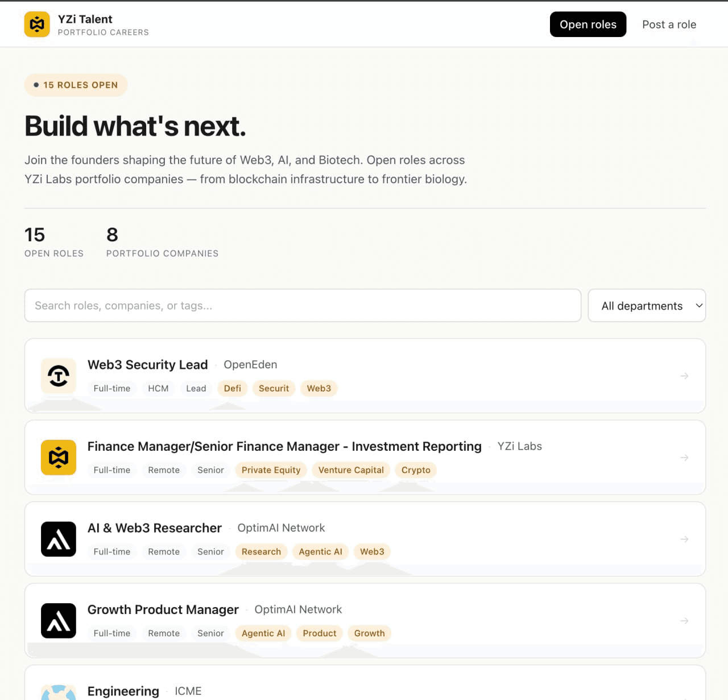
Task: Focus the Search roles, companies, or tags field
Action: coord(303,306)
